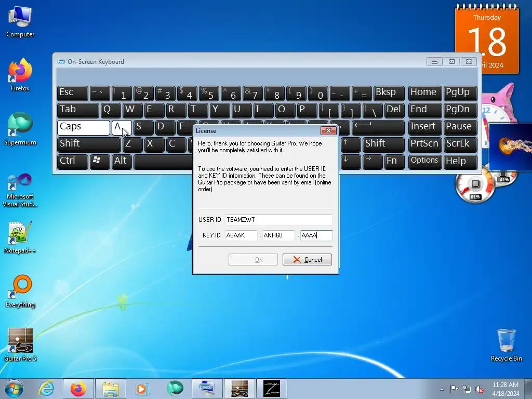Click the Tab key on keyboard
This screenshot has height=399, width=532.
pos(78,110)
